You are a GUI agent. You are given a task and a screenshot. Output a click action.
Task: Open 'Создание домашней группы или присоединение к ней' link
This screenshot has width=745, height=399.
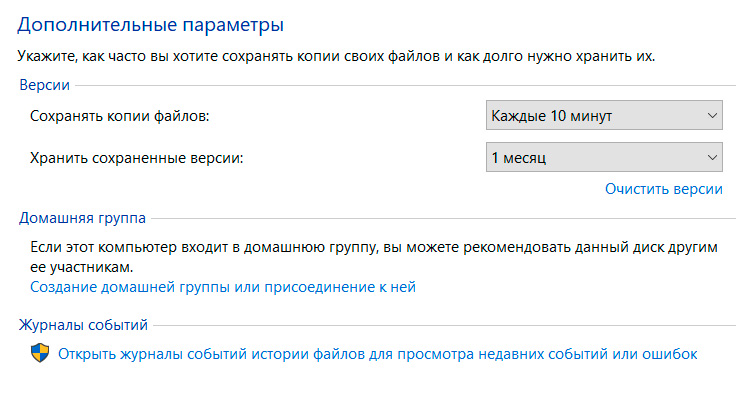(x=223, y=287)
